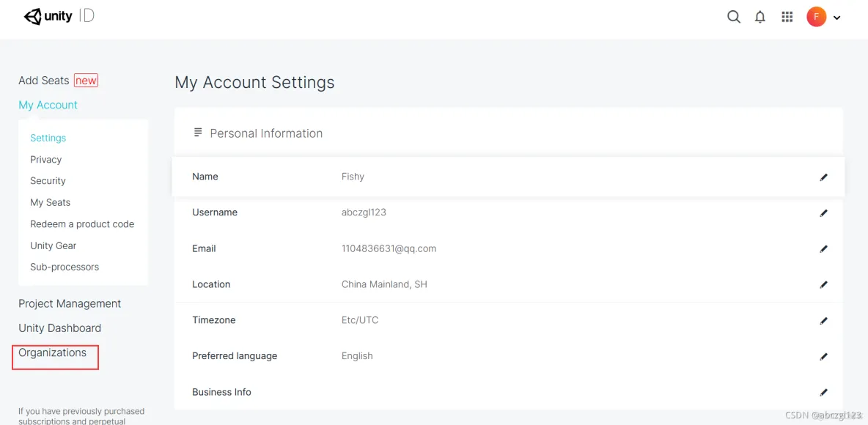The height and width of the screenshot is (425, 868).
Task: Open the Privacy submenu item
Action: click(46, 160)
